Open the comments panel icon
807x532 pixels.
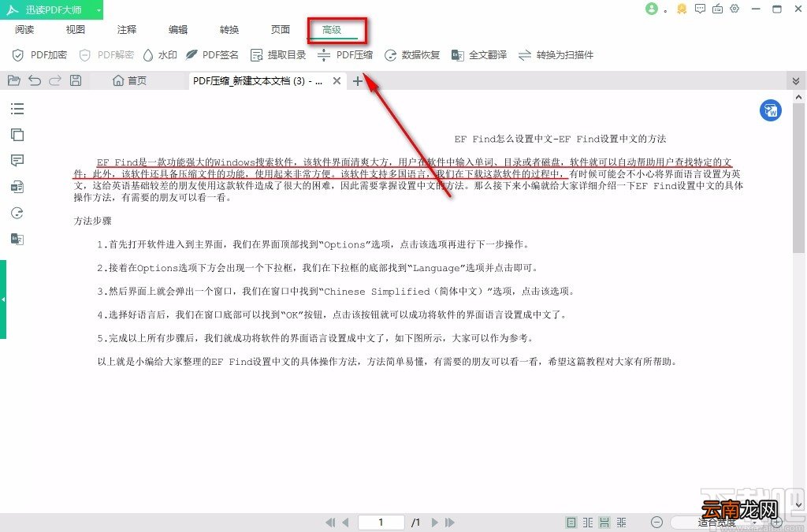coord(17,161)
